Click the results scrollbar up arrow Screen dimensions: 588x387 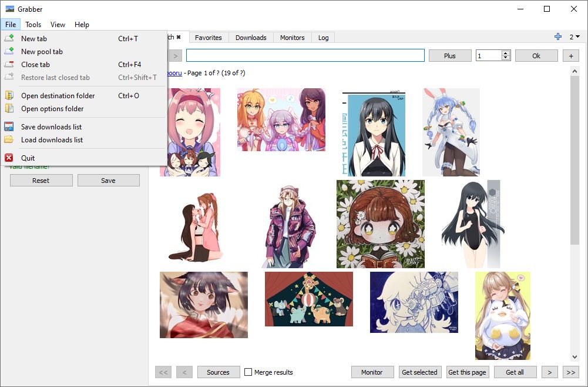[x=574, y=71]
